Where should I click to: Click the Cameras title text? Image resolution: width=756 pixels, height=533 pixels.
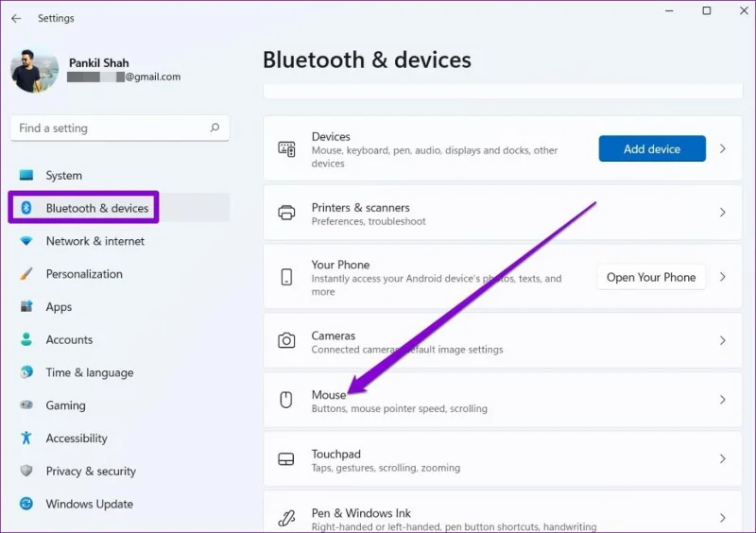(334, 335)
